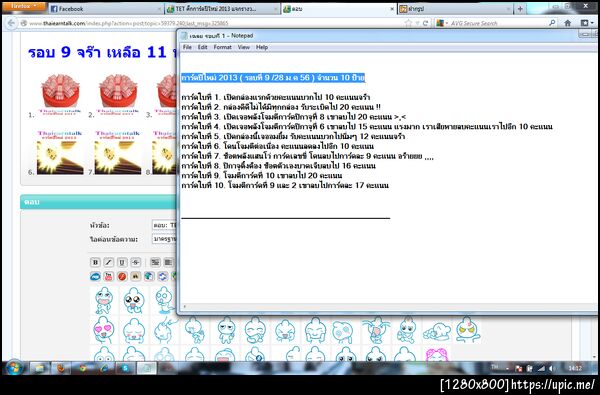
Task: Click the thaiearntalk.com URL field
Action: point(214,23)
